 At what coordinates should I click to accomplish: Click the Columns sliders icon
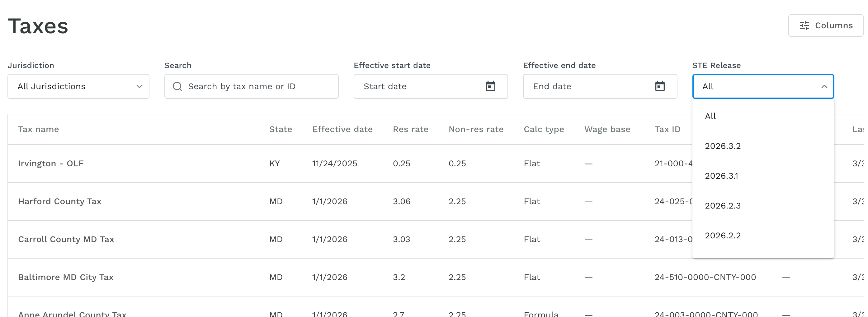tap(804, 25)
